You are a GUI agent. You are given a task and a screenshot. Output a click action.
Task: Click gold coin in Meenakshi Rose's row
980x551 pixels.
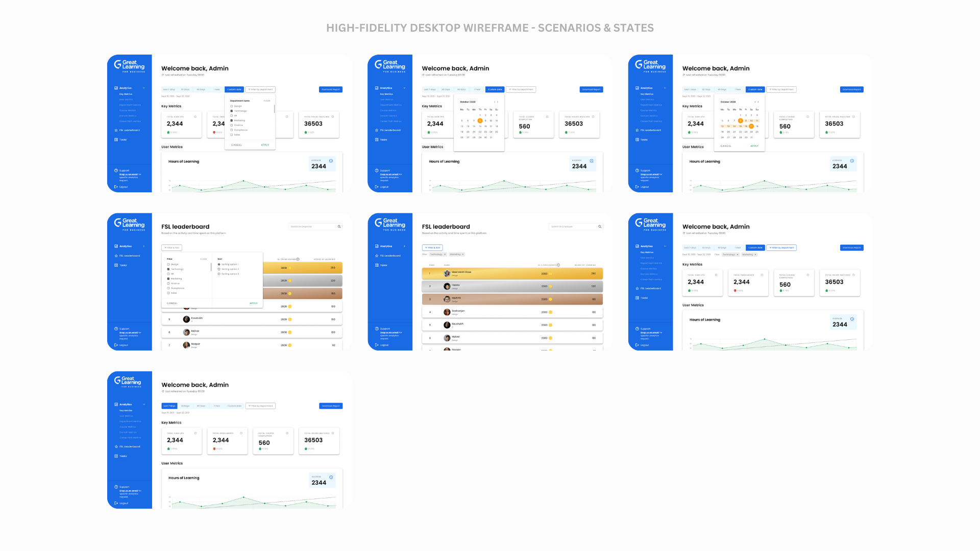[550, 273]
